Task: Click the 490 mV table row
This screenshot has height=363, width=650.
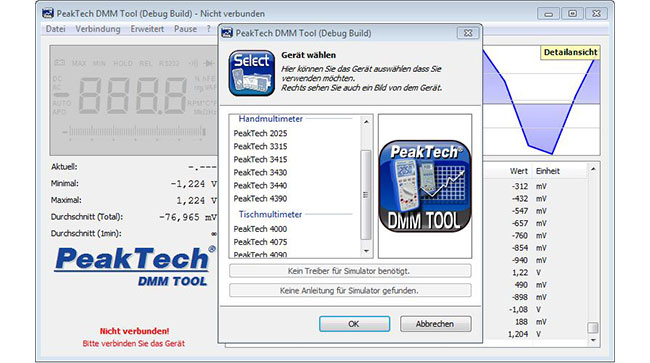Action: pyautogui.click(x=536, y=285)
